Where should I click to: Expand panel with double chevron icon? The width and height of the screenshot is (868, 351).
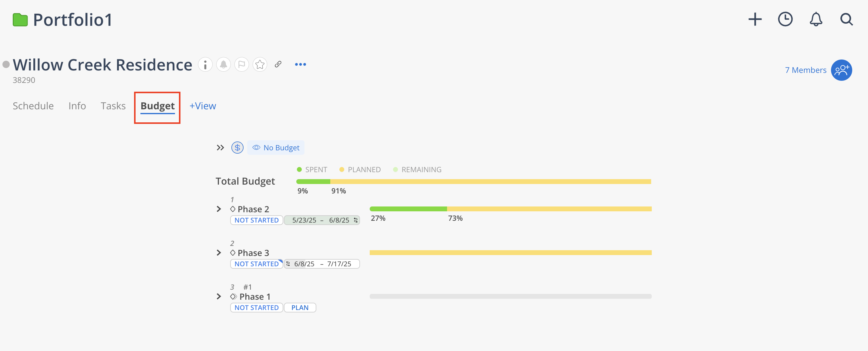coord(220,148)
